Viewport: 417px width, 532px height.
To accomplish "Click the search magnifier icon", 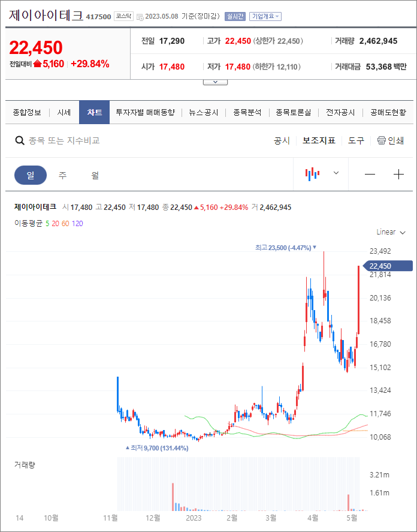I will click(20, 140).
